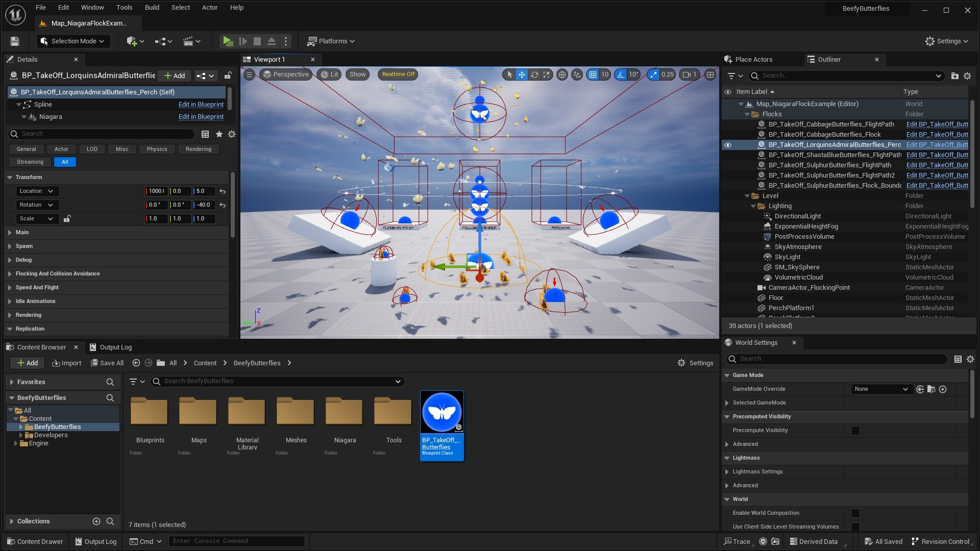980x551 pixels.
Task: Toggle visibility eye for LorquinsAdmiralButterflies_Perch actor
Action: pos(728,145)
